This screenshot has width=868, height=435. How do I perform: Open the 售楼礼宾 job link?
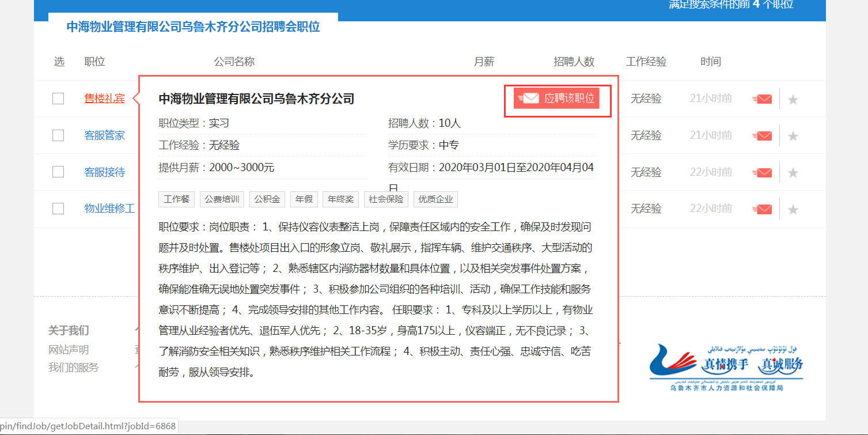[105, 99]
